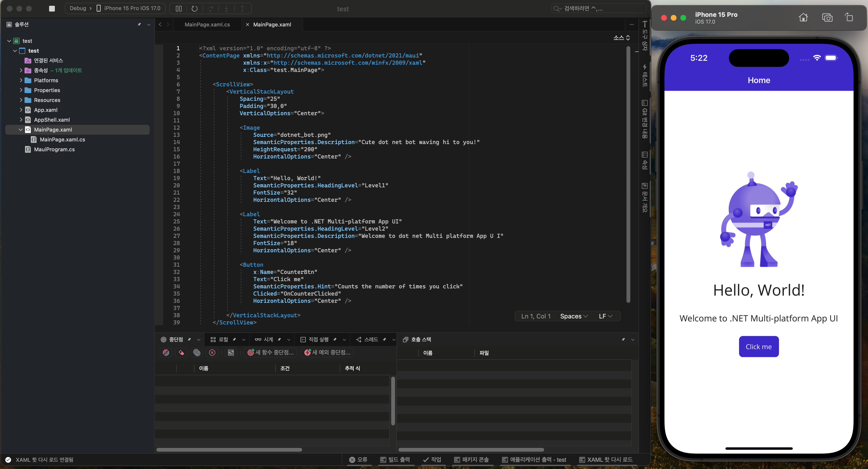Expand AppShell.xaml node
868x469 pixels.
pyautogui.click(x=21, y=119)
